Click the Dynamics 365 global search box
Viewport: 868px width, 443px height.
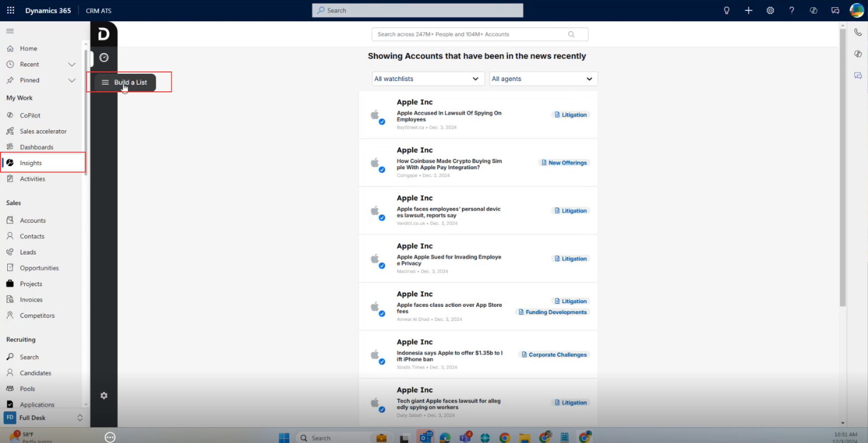click(417, 10)
